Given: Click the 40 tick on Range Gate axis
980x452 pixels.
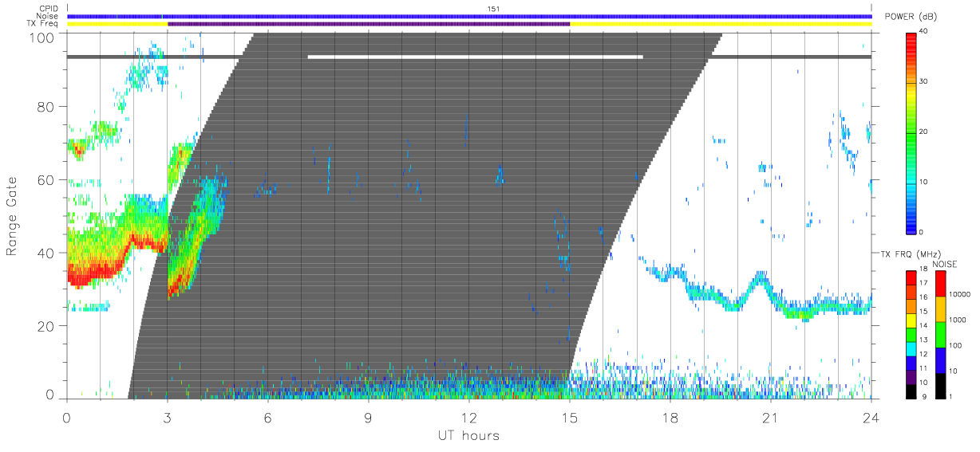Looking at the screenshot, I should [46, 253].
